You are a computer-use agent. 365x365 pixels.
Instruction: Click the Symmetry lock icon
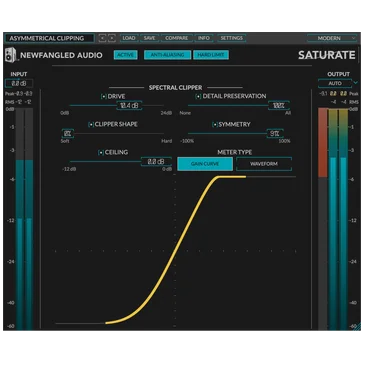click(215, 124)
